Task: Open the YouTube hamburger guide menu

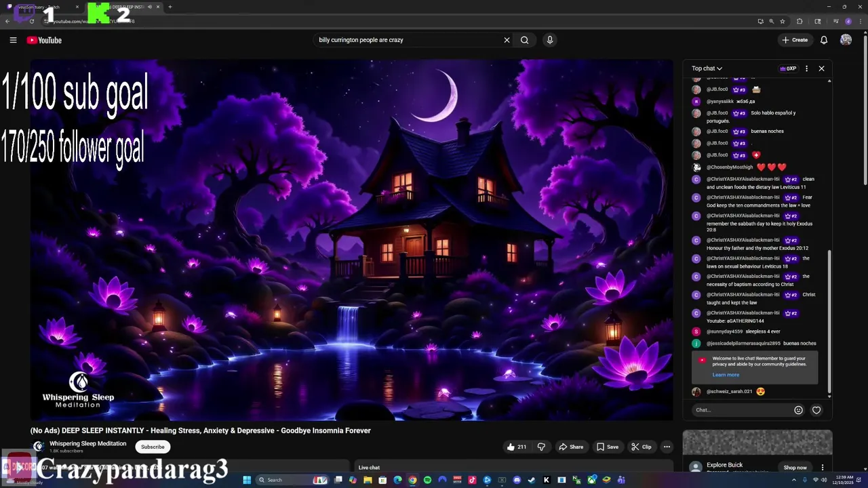Action: click(x=13, y=40)
